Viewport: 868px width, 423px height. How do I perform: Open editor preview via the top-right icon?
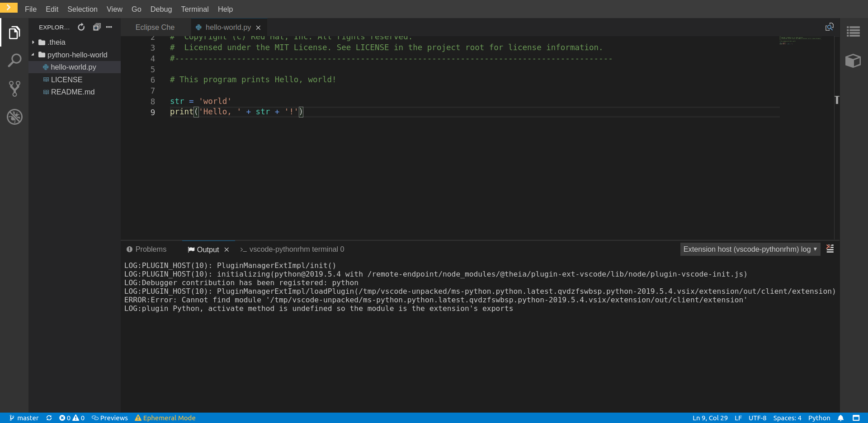coord(830,27)
